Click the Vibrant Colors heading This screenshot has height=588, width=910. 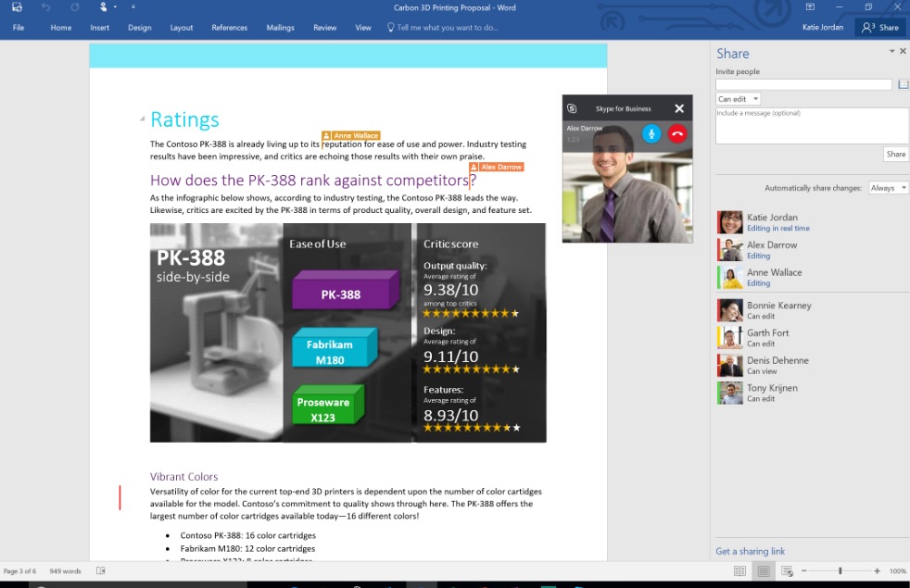click(x=184, y=477)
